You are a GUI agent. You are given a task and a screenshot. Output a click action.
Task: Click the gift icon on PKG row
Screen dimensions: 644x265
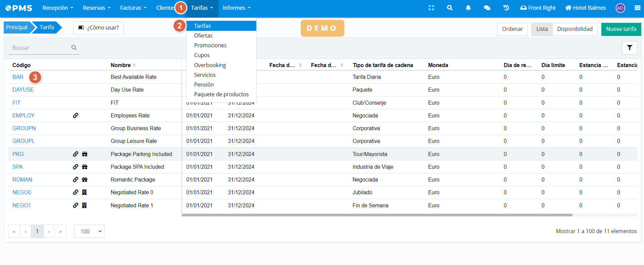pos(85,154)
